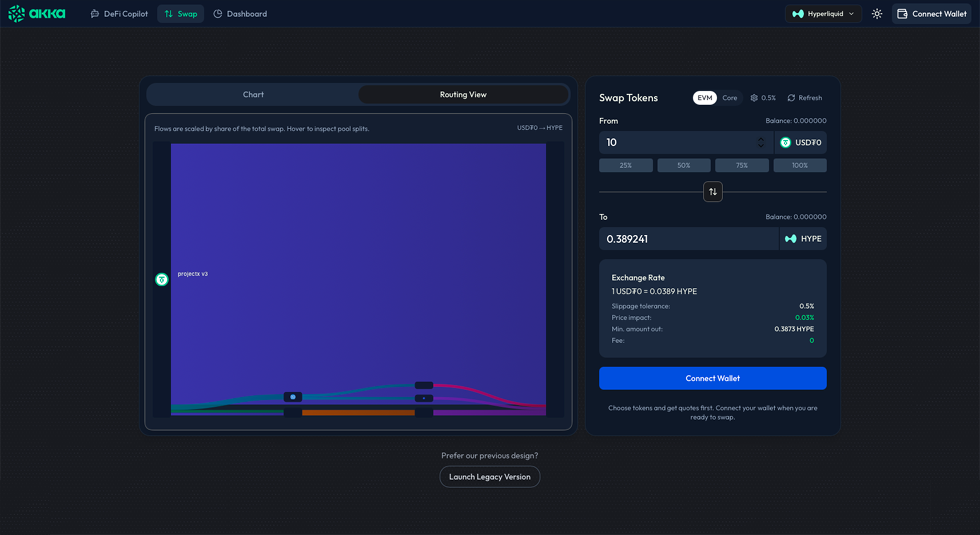Launch the Legacy Version

pyautogui.click(x=489, y=476)
